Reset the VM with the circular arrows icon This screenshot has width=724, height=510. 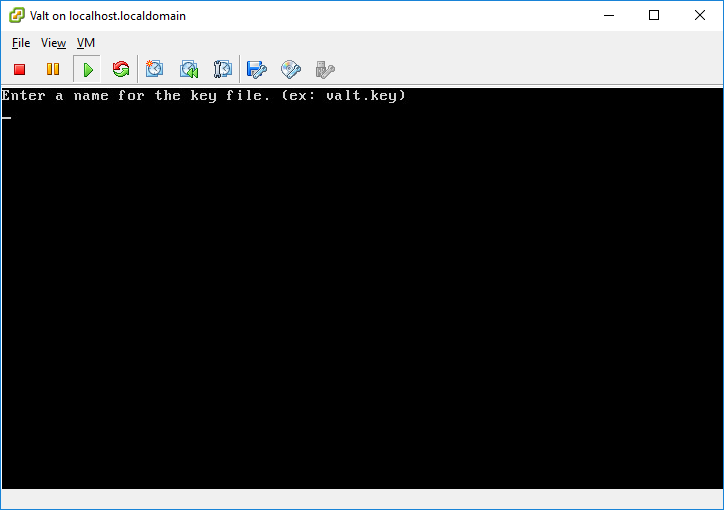[x=121, y=70]
